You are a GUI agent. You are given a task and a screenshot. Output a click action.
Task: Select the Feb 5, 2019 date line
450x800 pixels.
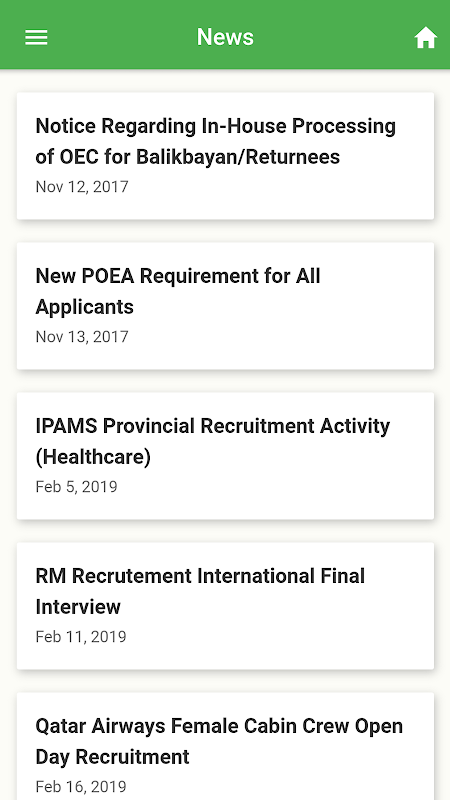(77, 487)
